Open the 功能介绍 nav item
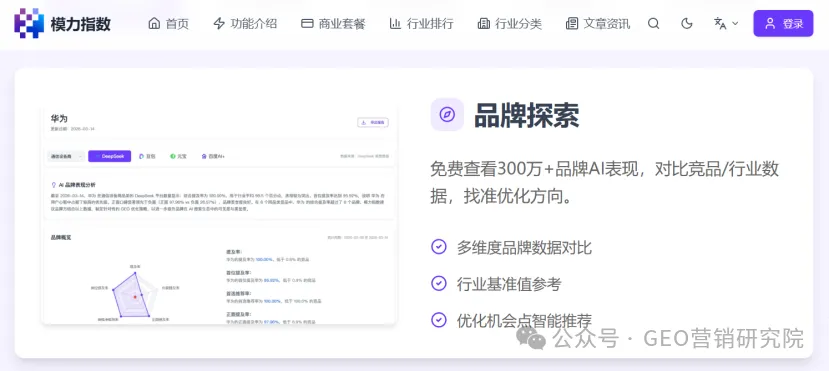Viewport: 830px width, 371px height. pos(245,24)
